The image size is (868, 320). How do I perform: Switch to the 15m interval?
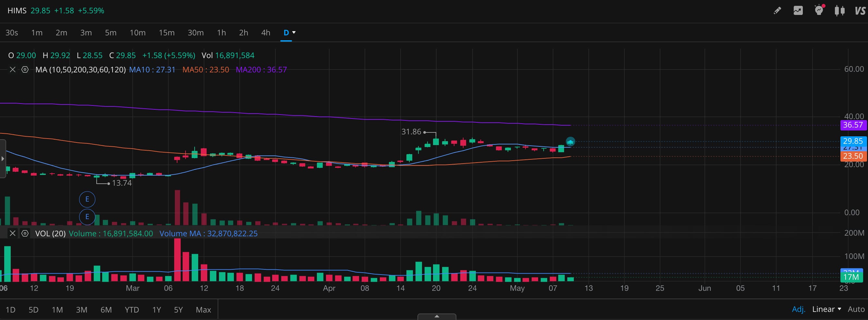[166, 33]
